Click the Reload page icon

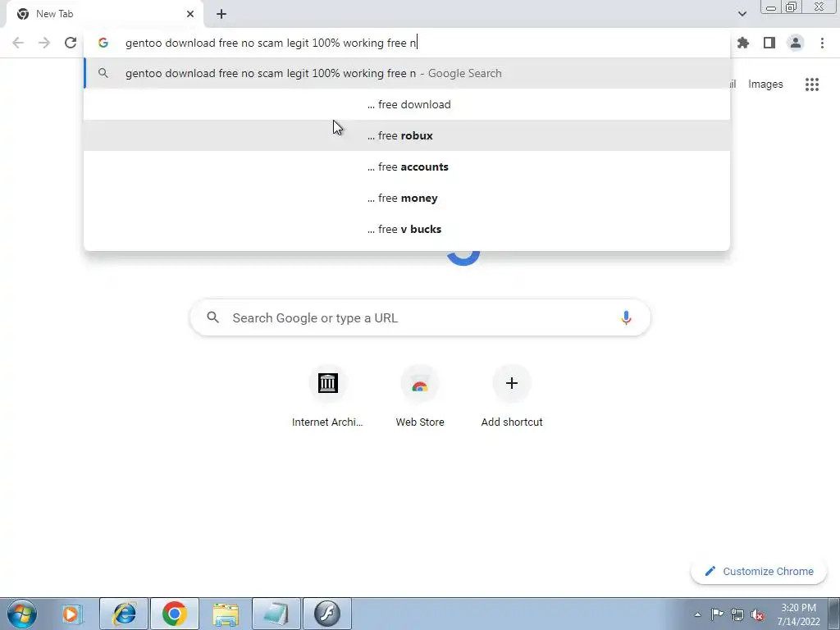71,43
